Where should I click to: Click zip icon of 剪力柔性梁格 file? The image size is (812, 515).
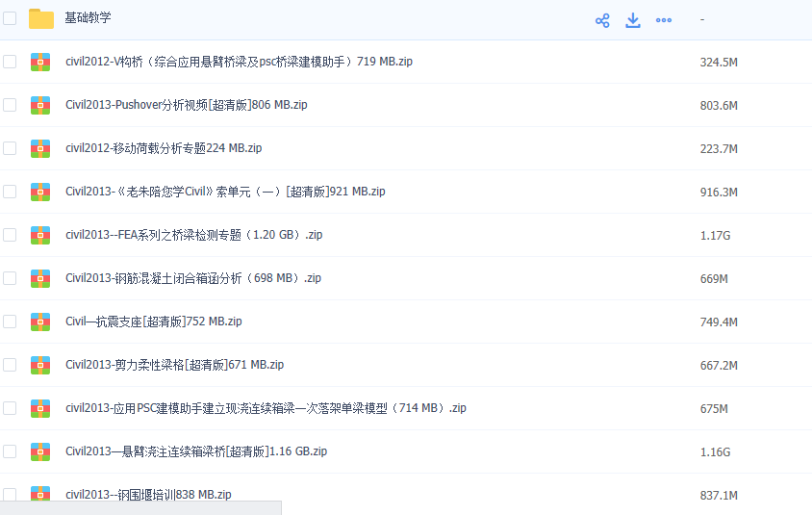pyautogui.click(x=40, y=365)
